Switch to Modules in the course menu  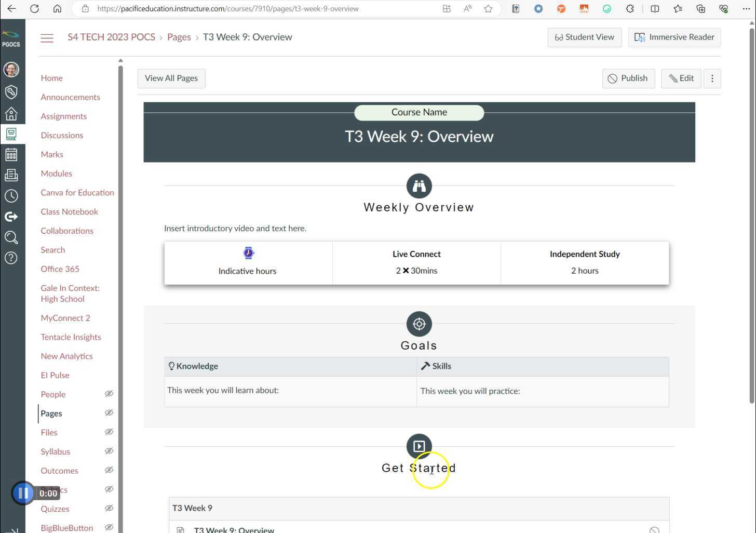[56, 174]
